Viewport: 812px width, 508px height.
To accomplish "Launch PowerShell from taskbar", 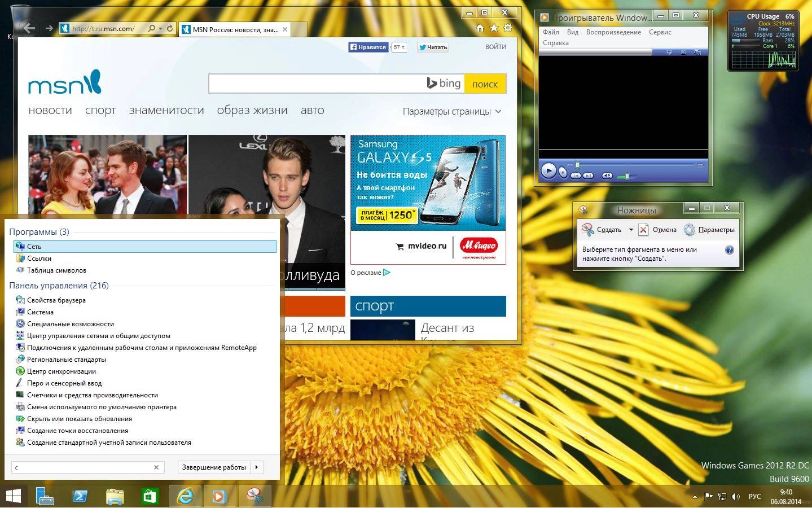I will pyautogui.click(x=80, y=497).
